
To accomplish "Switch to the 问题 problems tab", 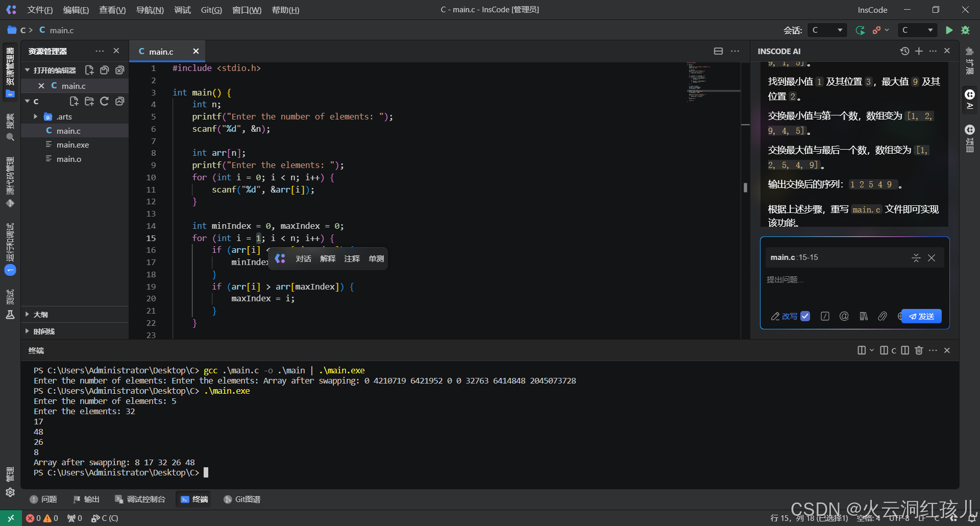I will [x=43, y=499].
